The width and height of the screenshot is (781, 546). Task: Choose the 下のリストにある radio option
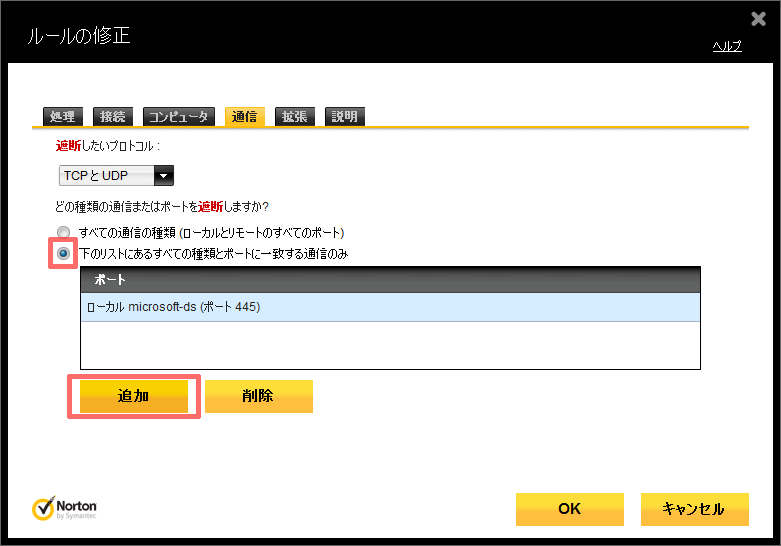coord(64,254)
